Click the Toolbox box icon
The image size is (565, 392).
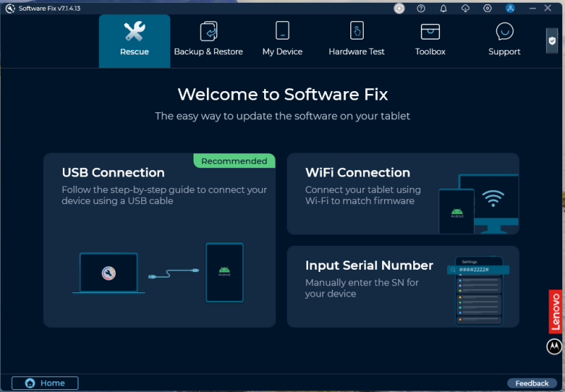click(430, 31)
